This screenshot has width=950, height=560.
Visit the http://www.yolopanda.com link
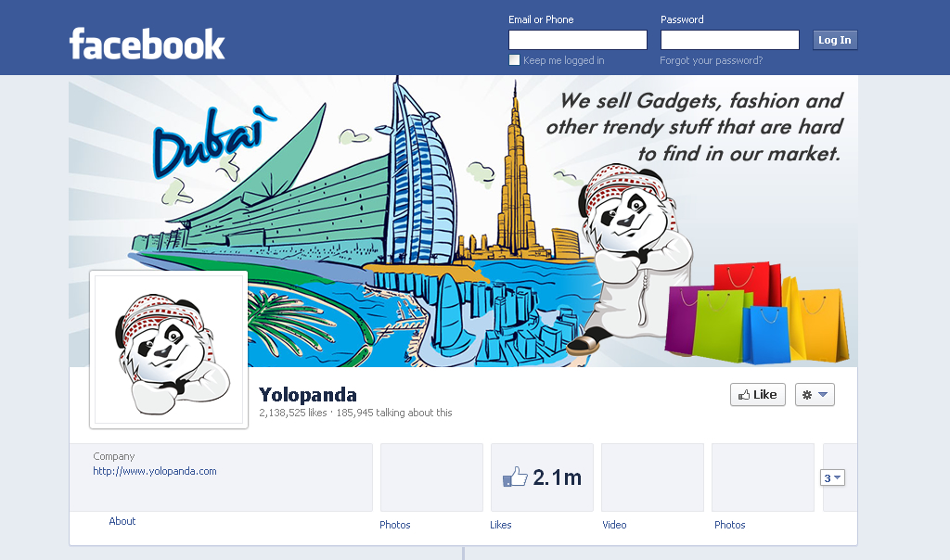tap(155, 471)
